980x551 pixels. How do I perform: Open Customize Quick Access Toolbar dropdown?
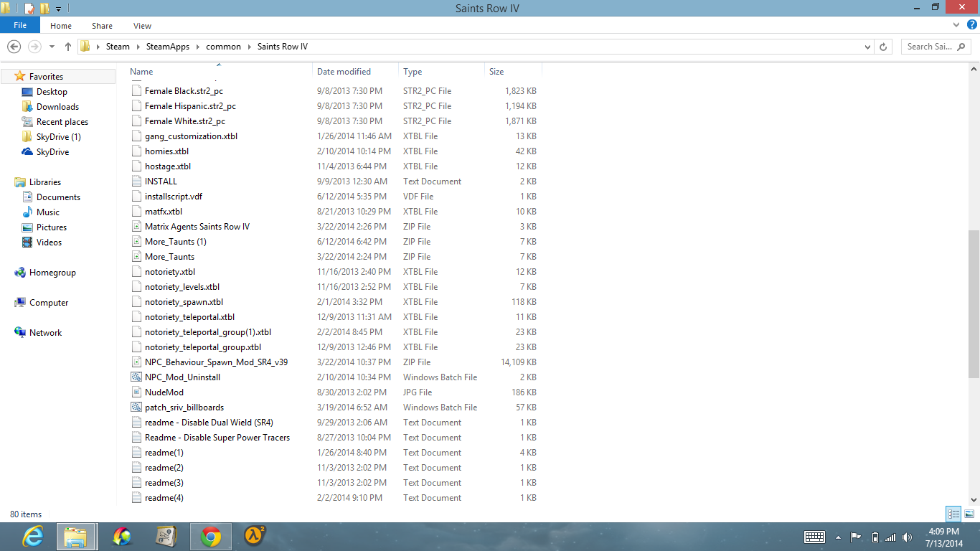click(x=58, y=9)
